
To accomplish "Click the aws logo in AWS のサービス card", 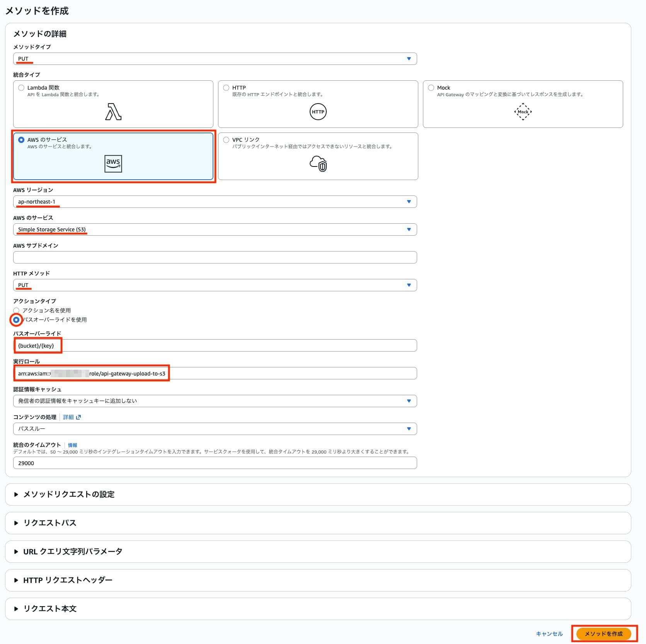I will click(112, 163).
